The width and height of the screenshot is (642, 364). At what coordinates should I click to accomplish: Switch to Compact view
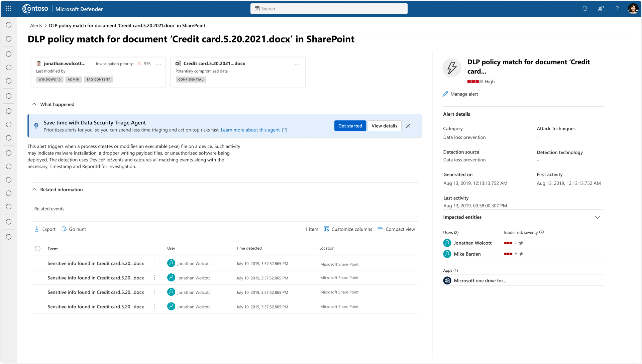coord(397,229)
